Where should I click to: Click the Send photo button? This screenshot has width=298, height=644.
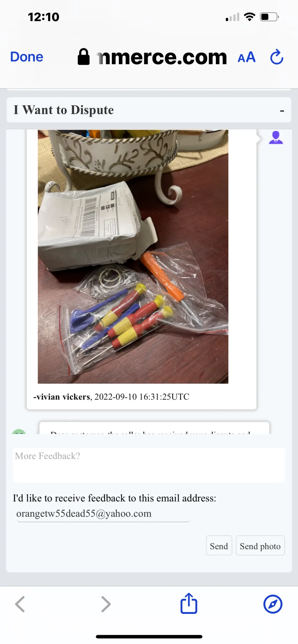pyautogui.click(x=260, y=546)
